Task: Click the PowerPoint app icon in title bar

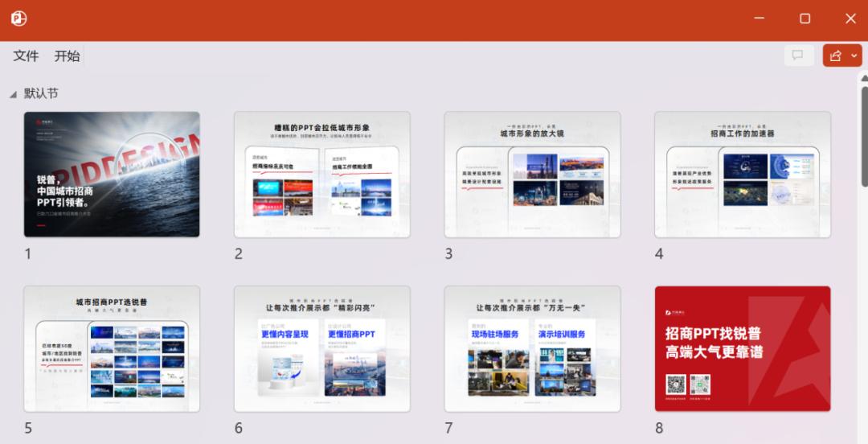Action: pyautogui.click(x=18, y=18)
